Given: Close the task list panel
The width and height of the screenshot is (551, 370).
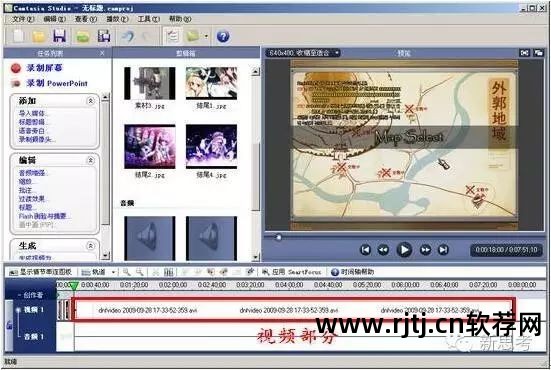Looking at the screenshot, I should click(102, 53).
